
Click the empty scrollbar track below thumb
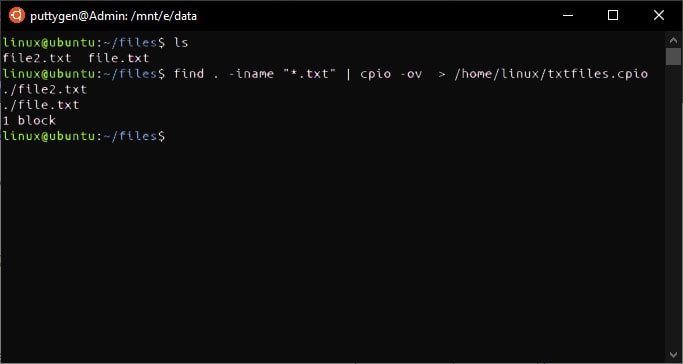[673, 207]
